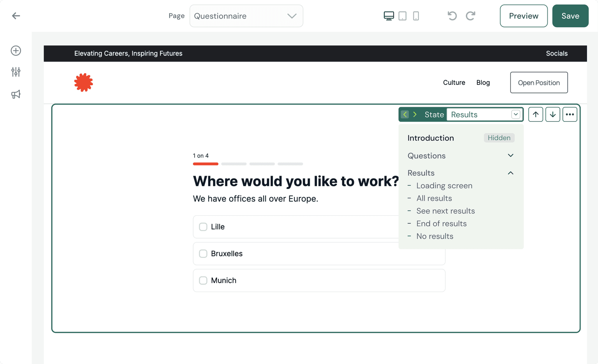Switch to desktop view icon
Viewport: 598px width, 364px height.
389,16
